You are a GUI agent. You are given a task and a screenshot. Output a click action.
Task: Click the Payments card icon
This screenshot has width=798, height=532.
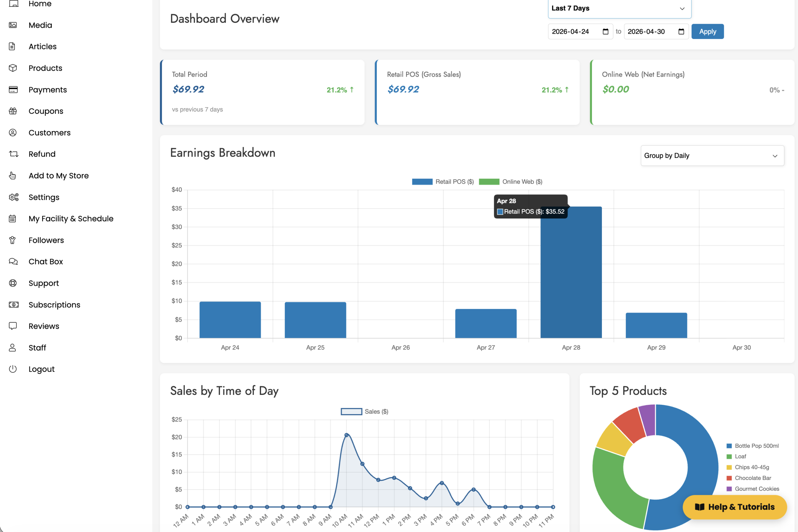click(13, 89)
